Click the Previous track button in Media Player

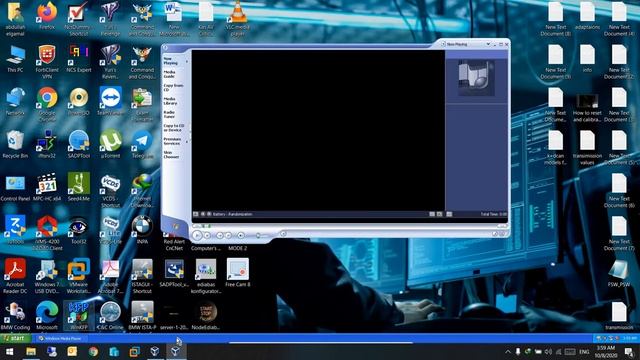click(220, 236)
